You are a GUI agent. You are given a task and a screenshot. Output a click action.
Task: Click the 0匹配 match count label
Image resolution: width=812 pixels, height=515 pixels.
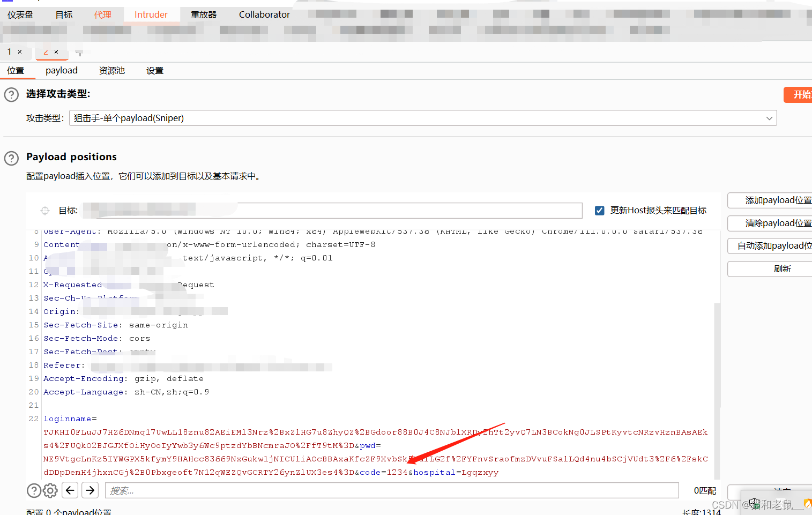[x=705, y=490]
